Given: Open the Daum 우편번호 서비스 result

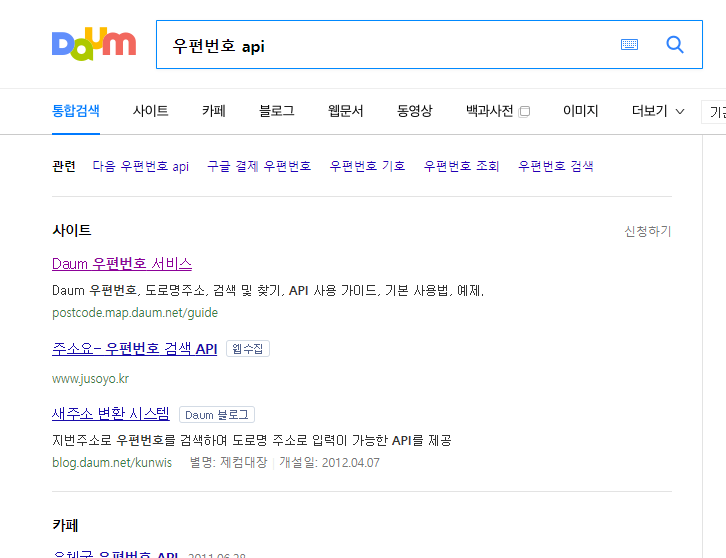Looking at the screenshot, I should 122,263.
